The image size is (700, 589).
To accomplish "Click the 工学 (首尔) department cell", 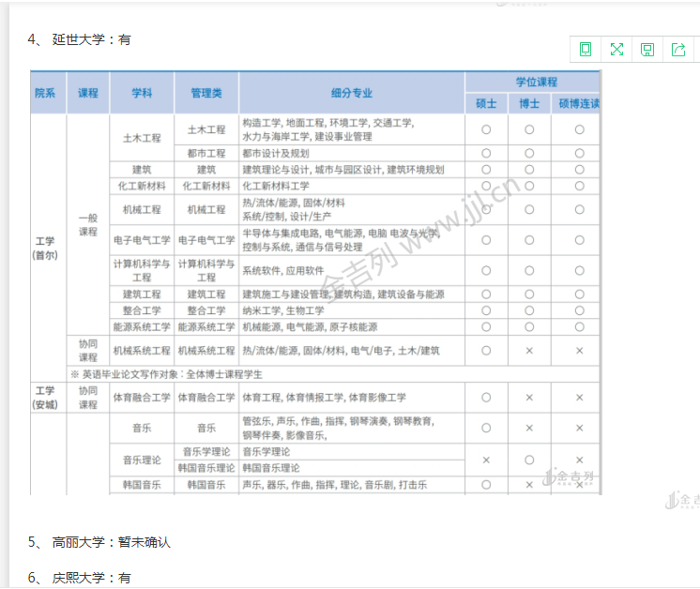I will (45, 248).
